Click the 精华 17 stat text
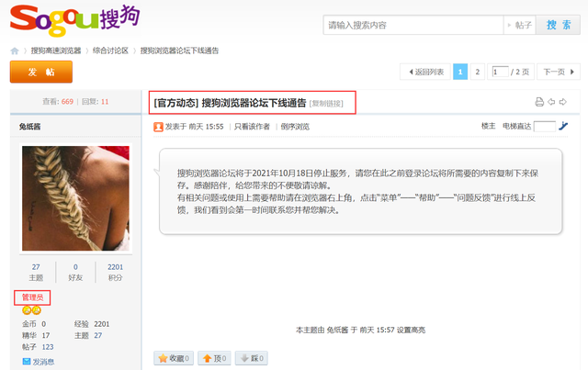This screenshot has height=370, width=588. click(x=36, y=335)
